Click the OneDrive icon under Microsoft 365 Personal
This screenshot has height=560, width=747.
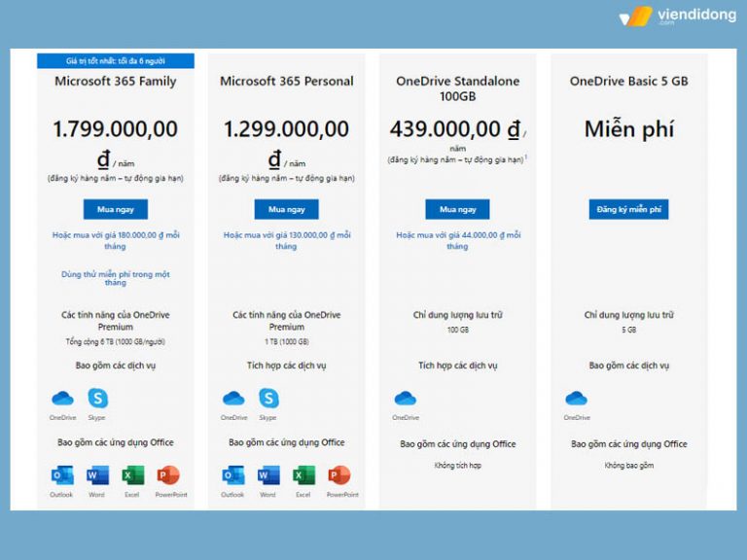coord(233,398)
